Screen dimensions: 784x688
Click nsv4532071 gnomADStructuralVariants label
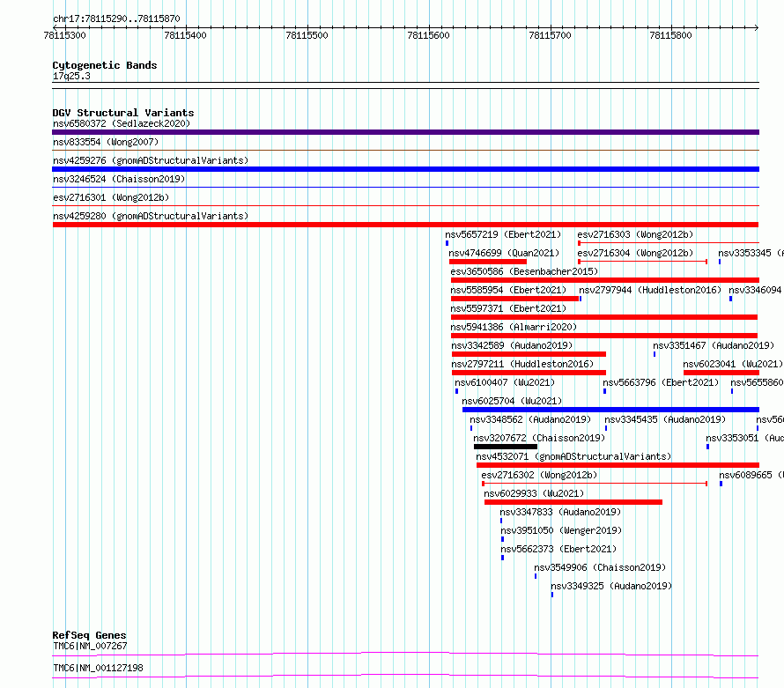573,456
